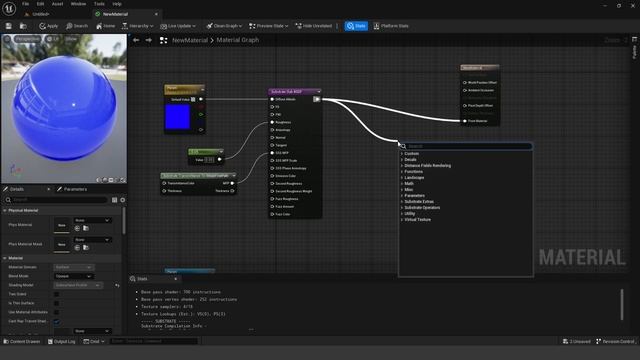Toggle the Use Material Attributes checkbox
Screen dimensions: 640x360
tap(57, 312)
